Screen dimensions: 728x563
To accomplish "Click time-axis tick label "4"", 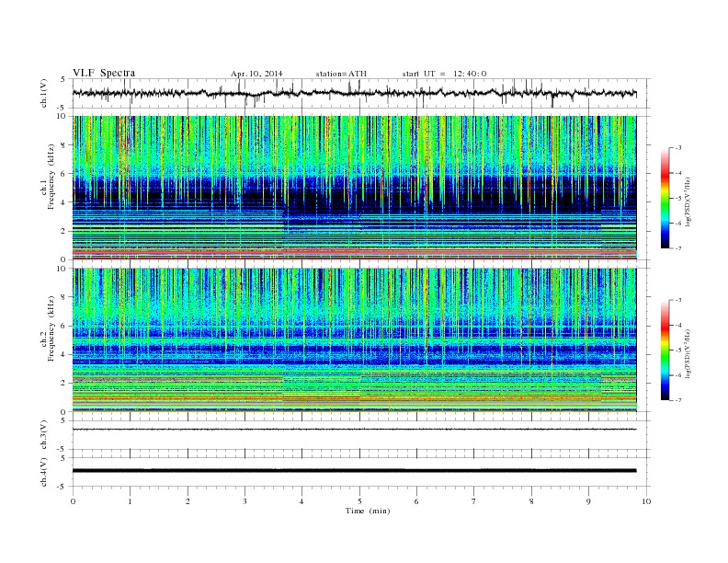I will coord(302,501).
